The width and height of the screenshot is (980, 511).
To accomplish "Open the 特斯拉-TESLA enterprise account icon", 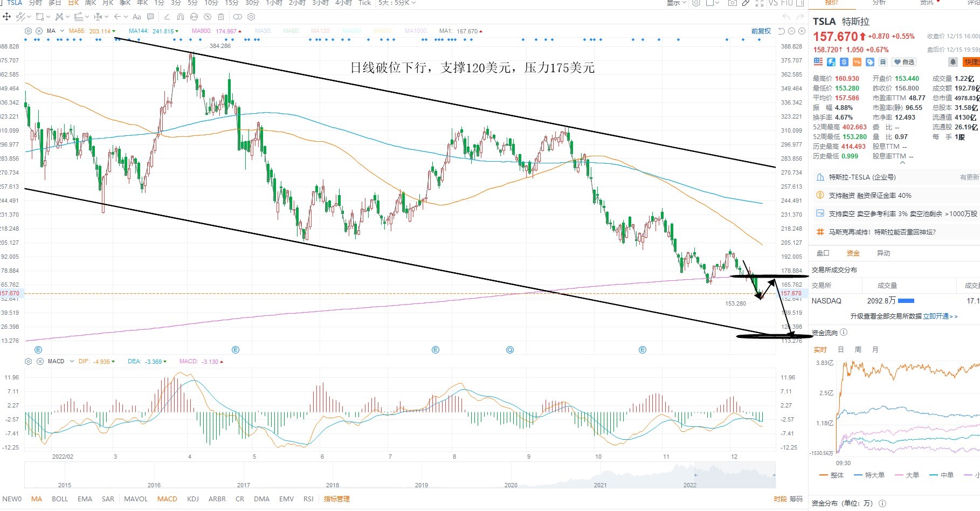I will 820,177.
